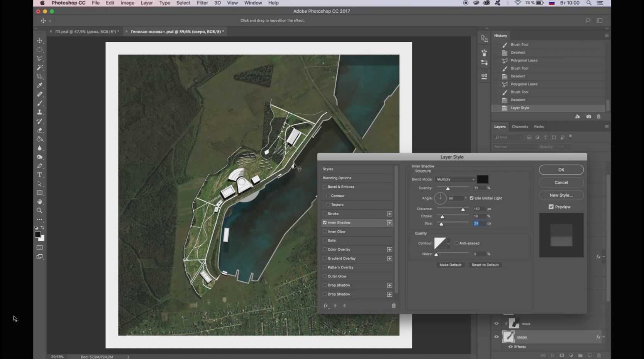Open the Blend Mode Multiply dropdown
The height and width of the screenshot is (359, 644).
point(456,179)
